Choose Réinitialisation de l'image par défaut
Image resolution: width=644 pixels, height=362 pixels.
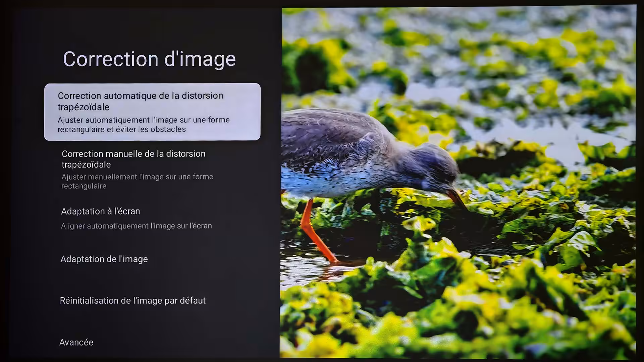[x=132, y=301]
